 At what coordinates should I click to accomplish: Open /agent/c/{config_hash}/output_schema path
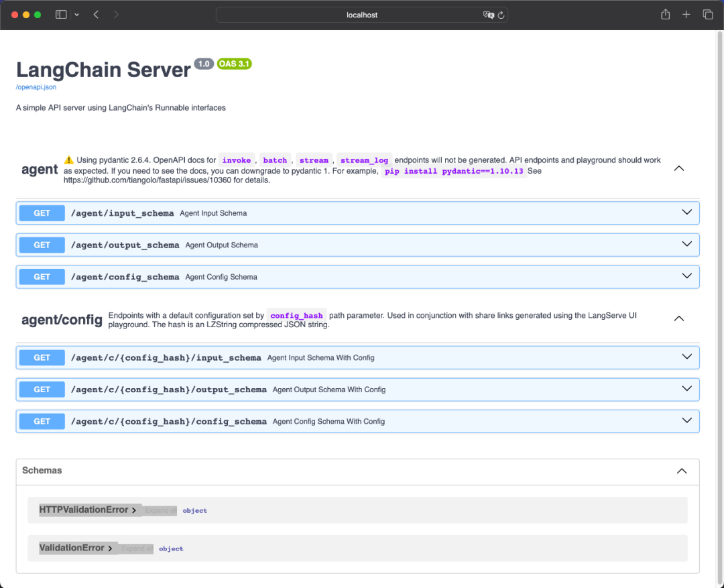click(169, 390)
